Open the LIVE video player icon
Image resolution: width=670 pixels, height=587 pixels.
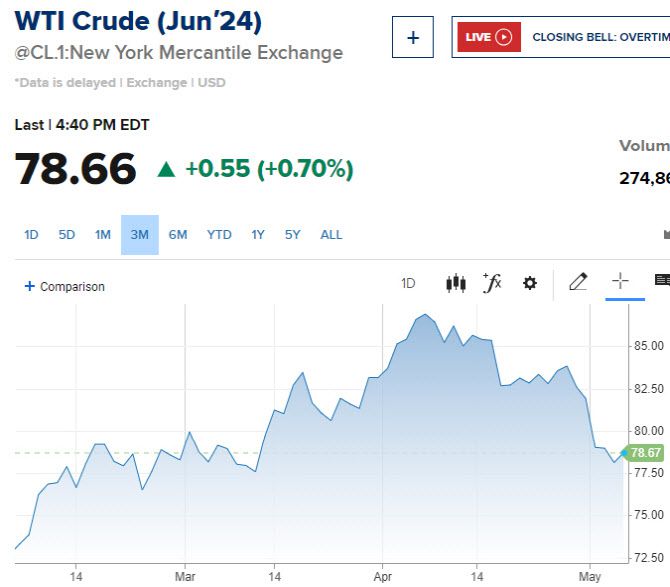489,37
